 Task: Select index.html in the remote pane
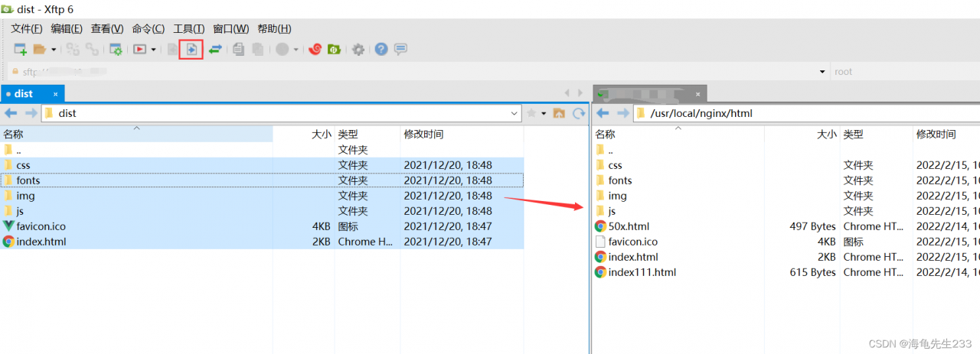click(x=786, y=257)
